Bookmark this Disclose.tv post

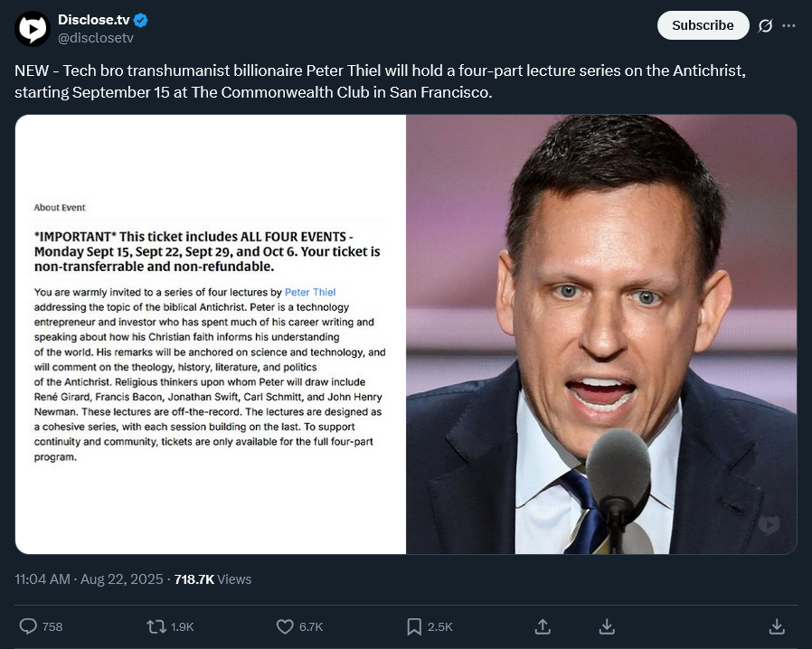pos(414,626)
